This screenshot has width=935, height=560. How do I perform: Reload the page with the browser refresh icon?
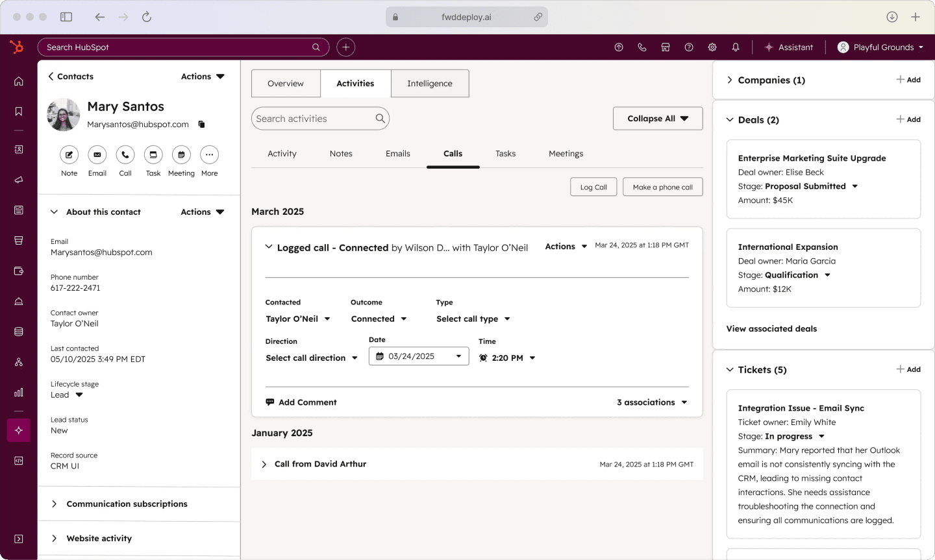[x=147, y=17]
